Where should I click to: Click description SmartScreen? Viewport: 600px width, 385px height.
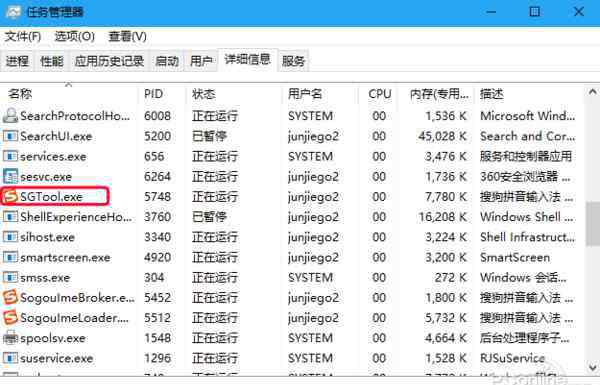[x=515, y=257]
